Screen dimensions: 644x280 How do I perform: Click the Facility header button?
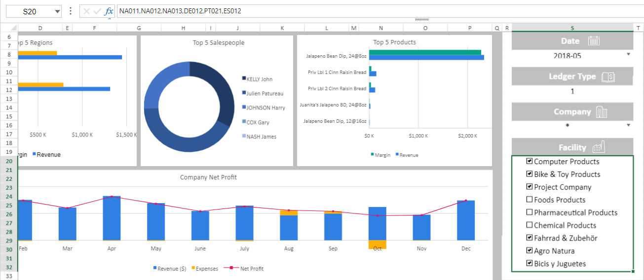[x=572, y=147]
